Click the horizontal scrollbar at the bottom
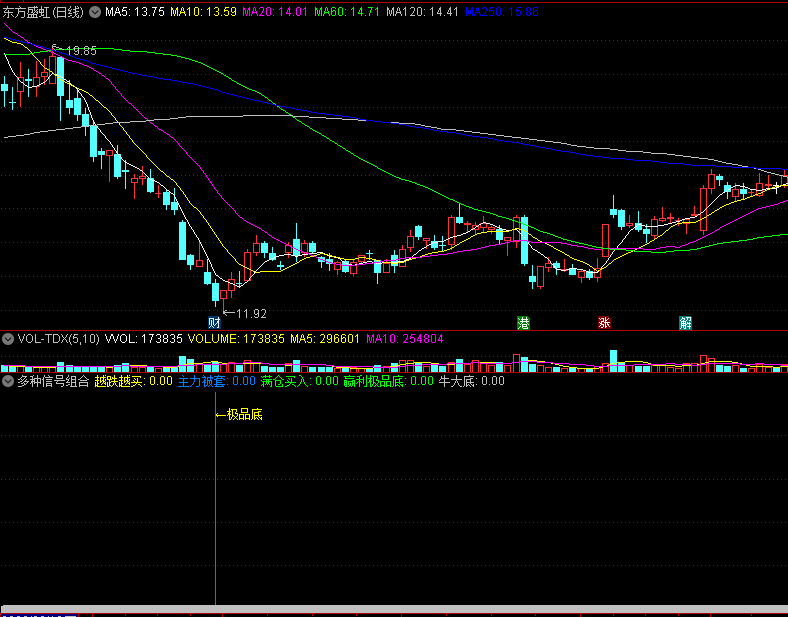The width and height of the screenshot is (788, 617). click(394, 609)
